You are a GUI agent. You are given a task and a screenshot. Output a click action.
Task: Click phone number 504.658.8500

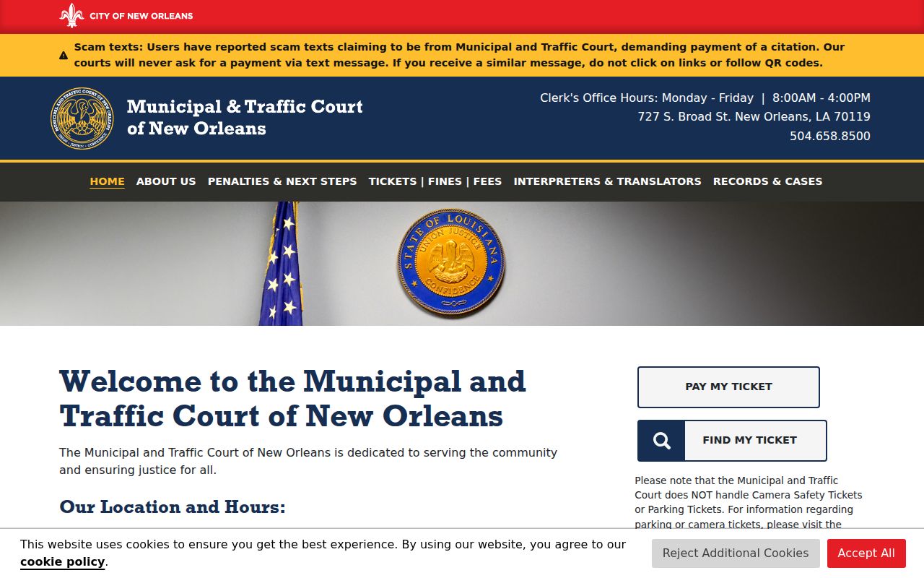pos(830,136)
